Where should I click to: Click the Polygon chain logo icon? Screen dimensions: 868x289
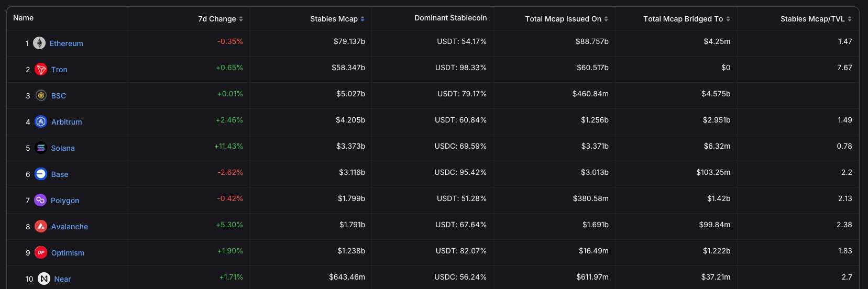tap(40, 200)
